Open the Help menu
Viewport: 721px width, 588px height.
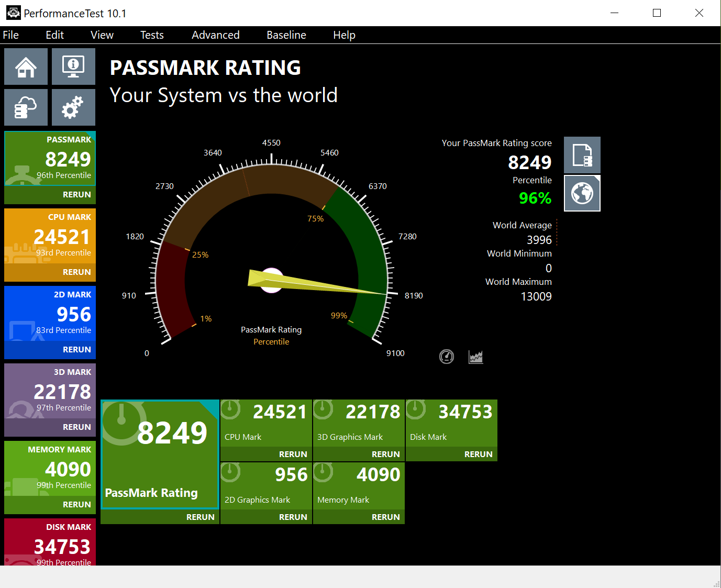[345, 35]
